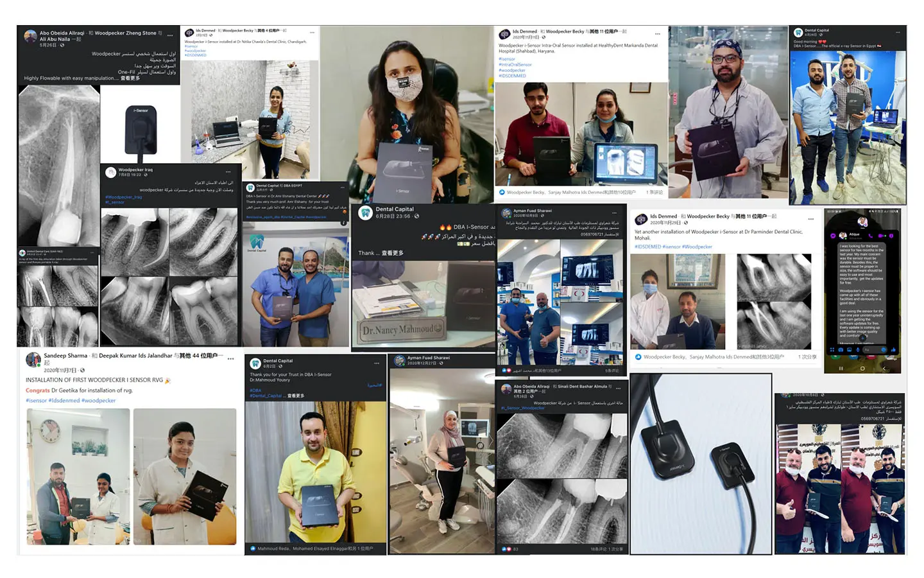924x578 pixels.
Task: Click the phone home button in the chat screenshot
Action: click(x=862, y=369)
